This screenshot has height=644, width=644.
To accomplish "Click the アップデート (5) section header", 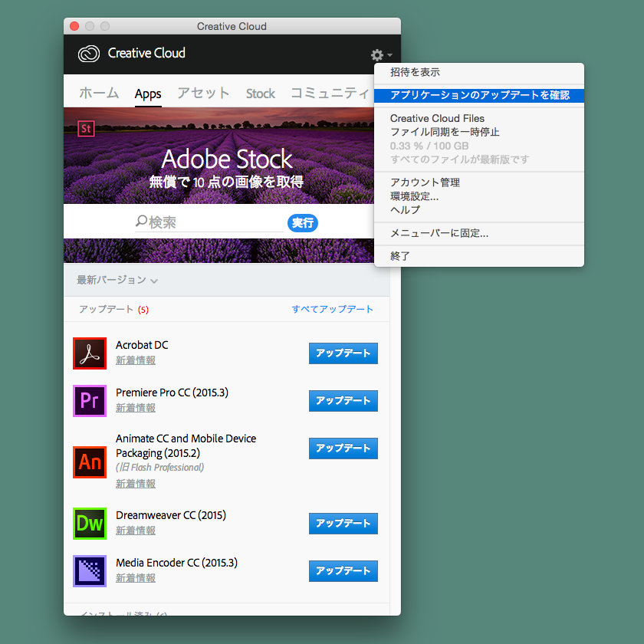I will [x=113, y=309].
